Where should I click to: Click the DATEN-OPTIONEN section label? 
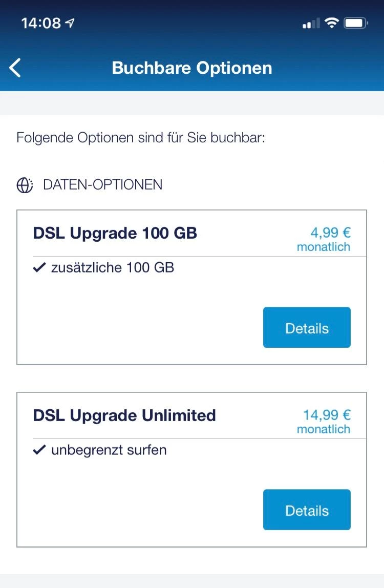(x=102, y=185)
